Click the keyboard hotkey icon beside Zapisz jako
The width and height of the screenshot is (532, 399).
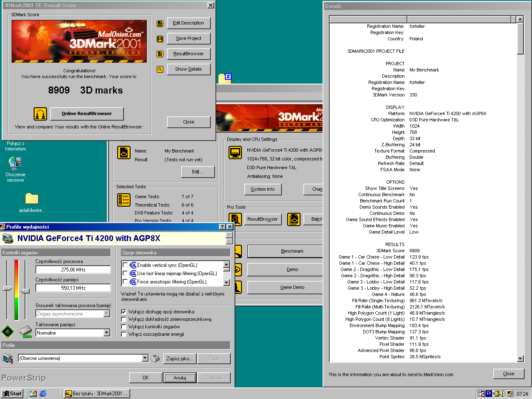point(155,358)
